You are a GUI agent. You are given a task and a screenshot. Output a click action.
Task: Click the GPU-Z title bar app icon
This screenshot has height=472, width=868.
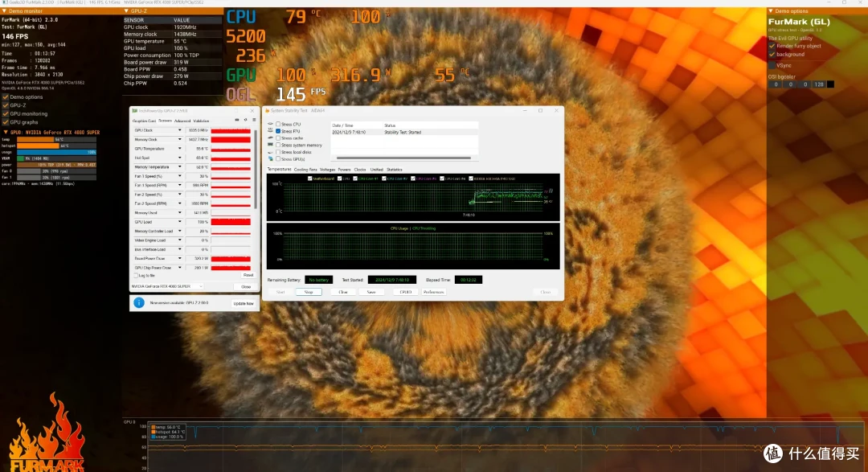134,111
